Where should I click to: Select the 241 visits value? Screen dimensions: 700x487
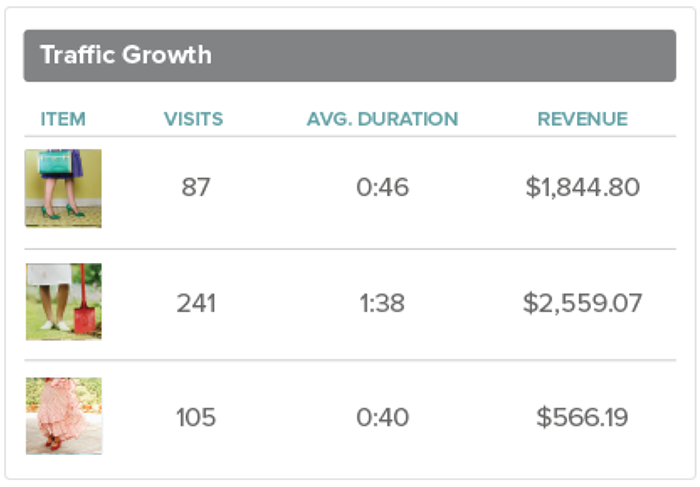pos(196,302)
